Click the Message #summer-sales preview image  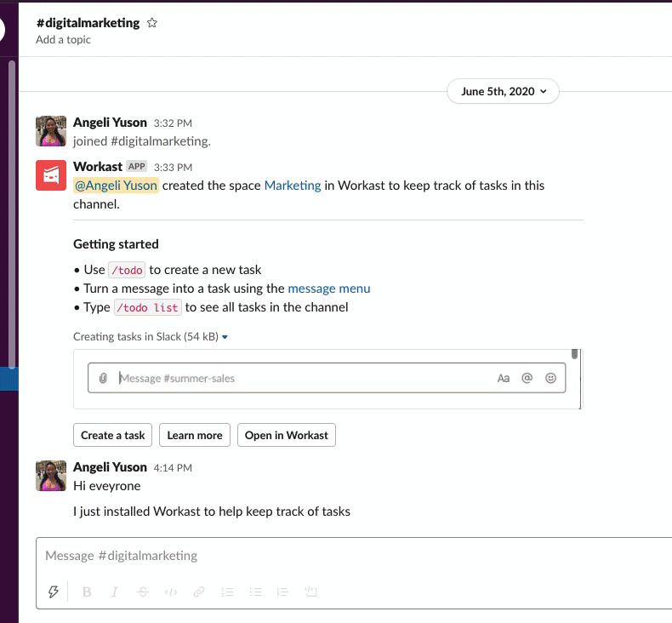[x=327, y=379]
